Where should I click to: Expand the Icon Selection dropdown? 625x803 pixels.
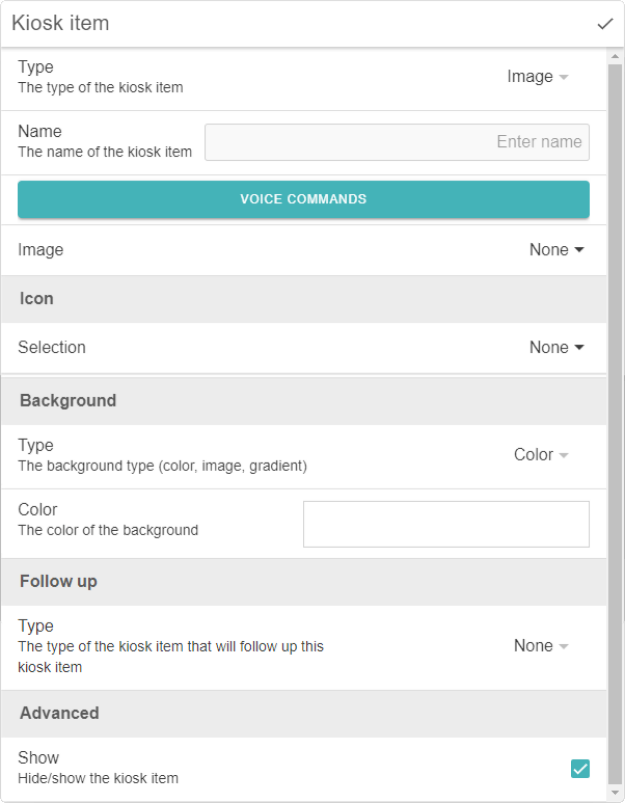[556, 347]
